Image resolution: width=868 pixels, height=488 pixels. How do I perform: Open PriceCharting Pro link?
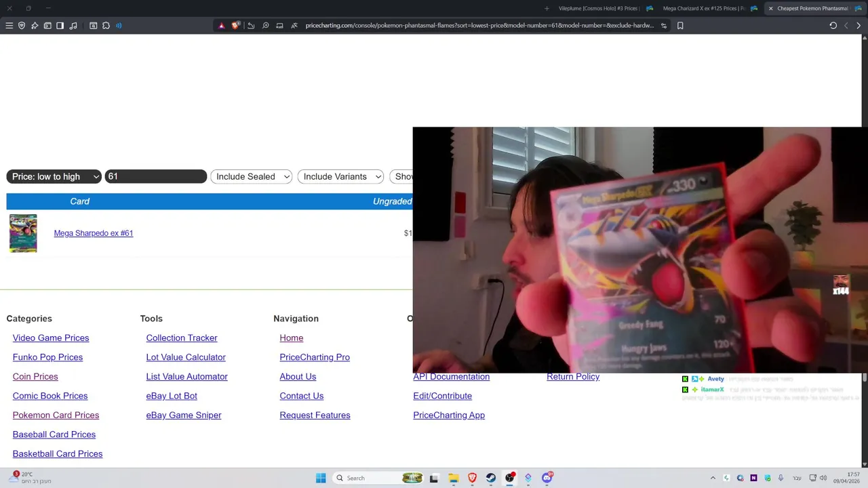click(315, 357)
